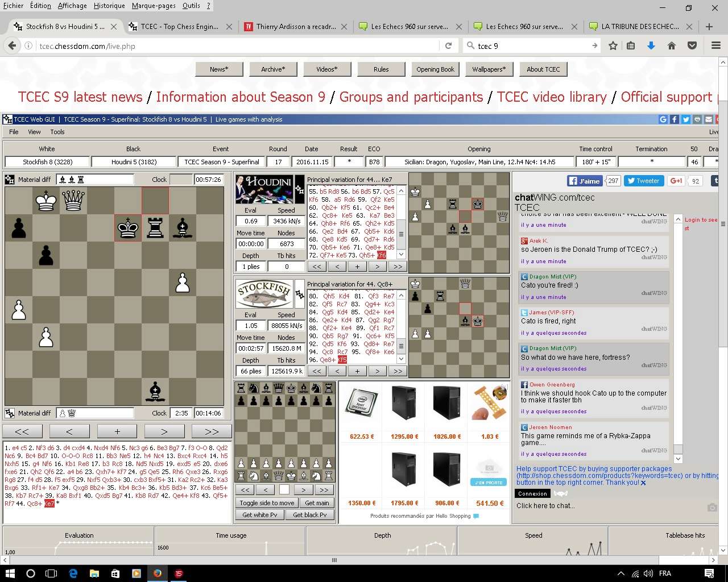Jump to game start with << button

pyautogui.click(x=22, y=431)
